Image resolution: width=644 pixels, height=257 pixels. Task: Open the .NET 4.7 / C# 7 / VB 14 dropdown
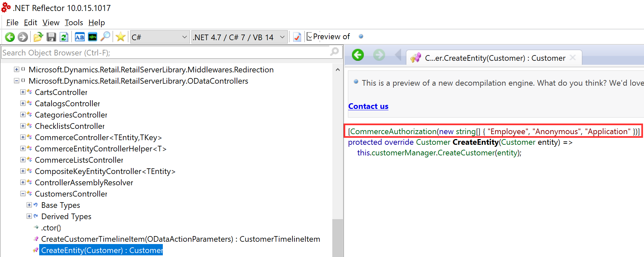tap(239, 37)
